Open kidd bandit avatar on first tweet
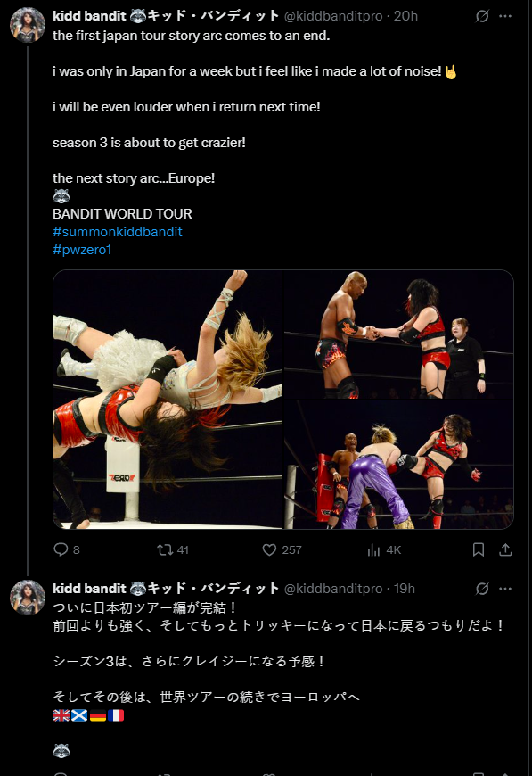The width and height of the screenshot is (532, 776). click(28, 25)
